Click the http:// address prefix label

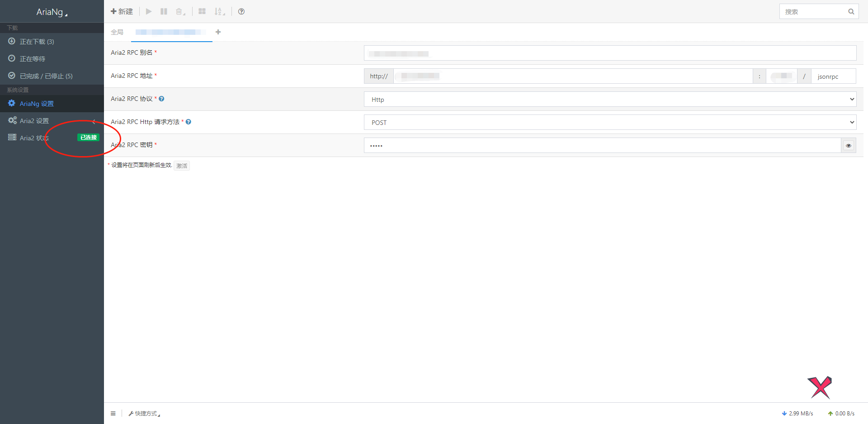[x=379, y=76]
